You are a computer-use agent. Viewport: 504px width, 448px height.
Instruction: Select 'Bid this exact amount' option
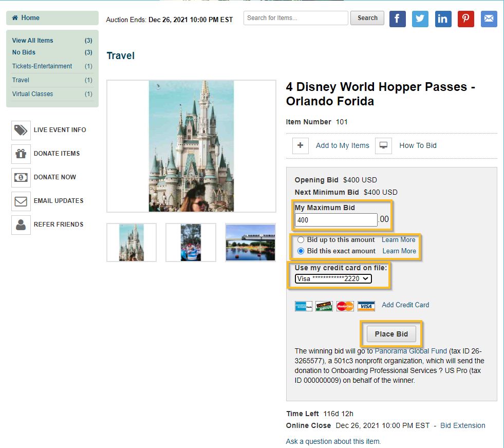click(x=301, y=251)
